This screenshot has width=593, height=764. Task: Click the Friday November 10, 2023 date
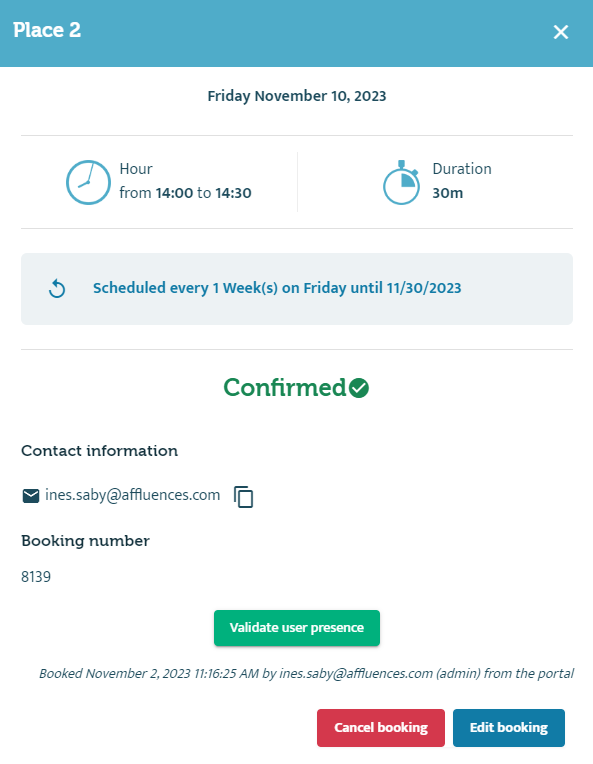[x=297, y=96]
